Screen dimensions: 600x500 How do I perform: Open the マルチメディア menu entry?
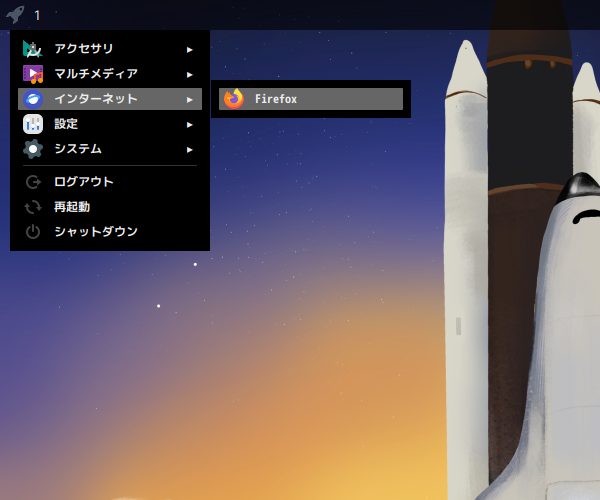pyautogui.click(x=110, y=74)
